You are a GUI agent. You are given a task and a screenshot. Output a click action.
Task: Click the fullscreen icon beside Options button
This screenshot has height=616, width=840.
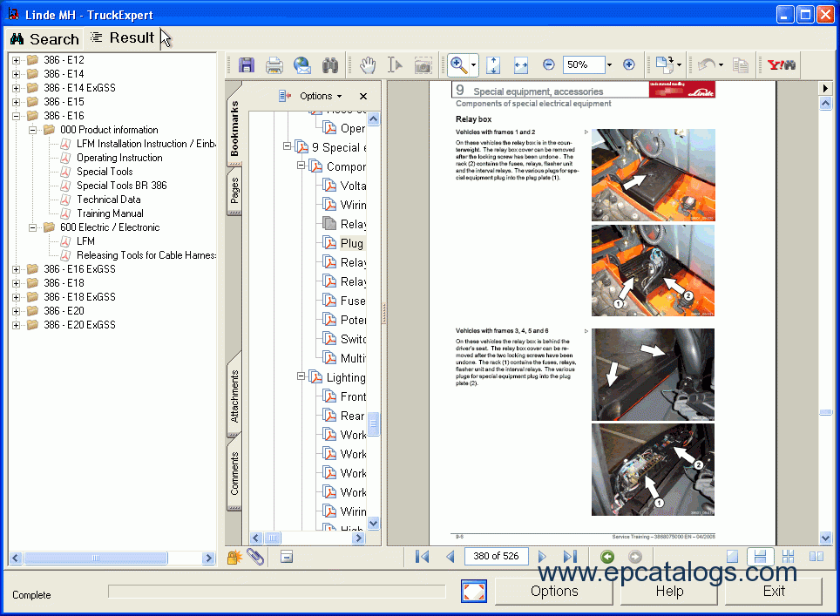coord(474,592)
